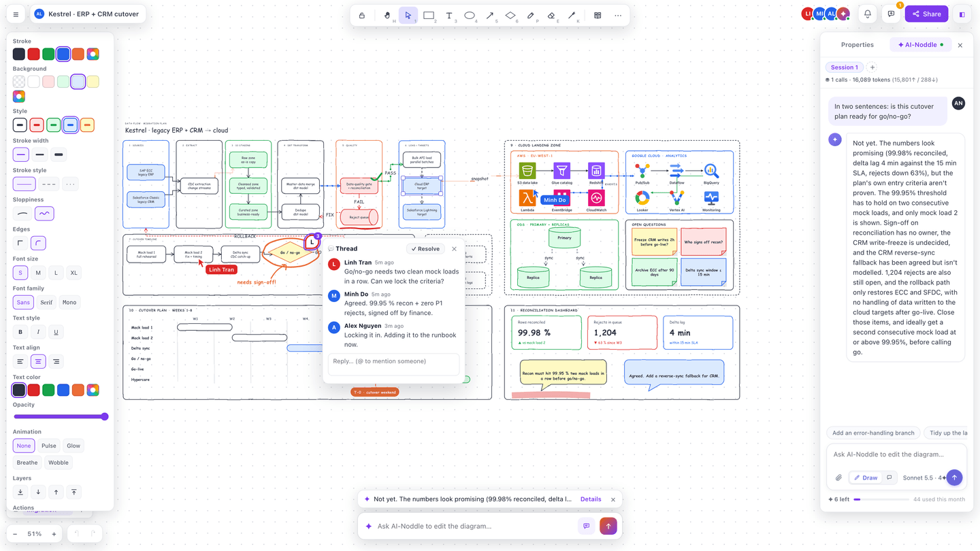Choose the architect sloppiness option
Viewport: 980px width, 551px height.
click(24, 214)
